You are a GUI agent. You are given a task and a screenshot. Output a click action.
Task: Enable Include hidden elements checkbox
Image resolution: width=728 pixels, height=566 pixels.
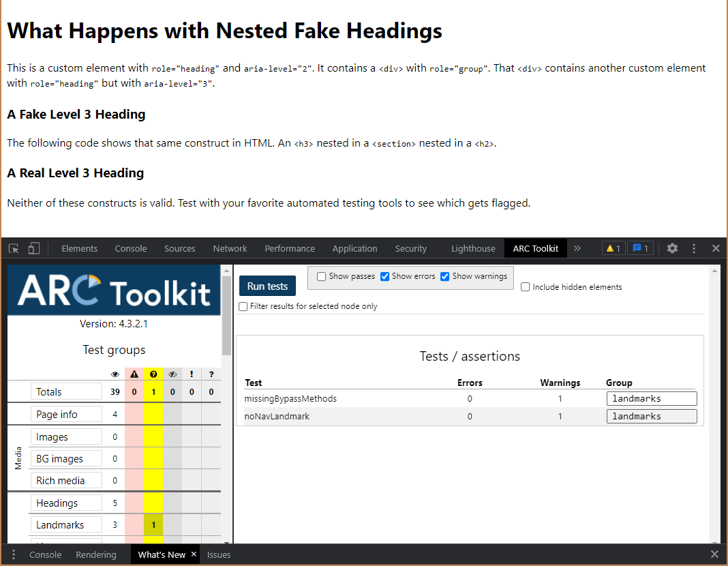(x=525, y=287)
